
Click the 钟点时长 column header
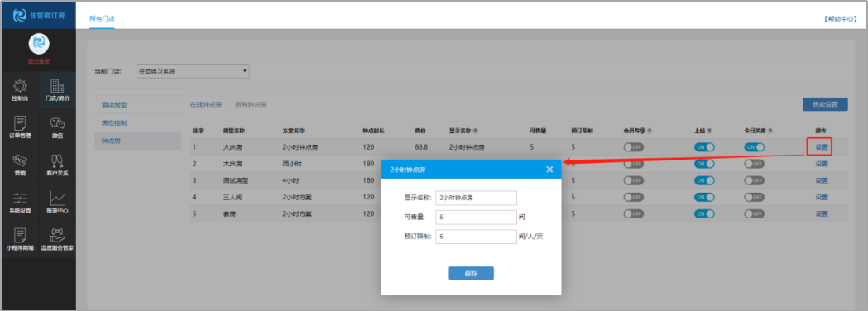[374, 132]
